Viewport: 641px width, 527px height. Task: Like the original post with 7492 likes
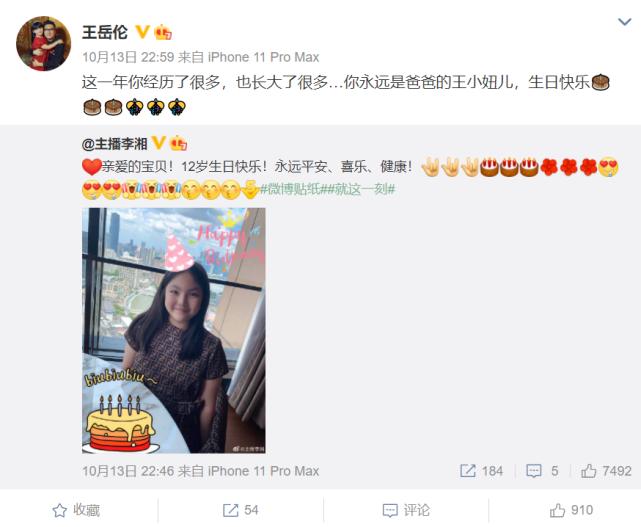pos(606,471)
